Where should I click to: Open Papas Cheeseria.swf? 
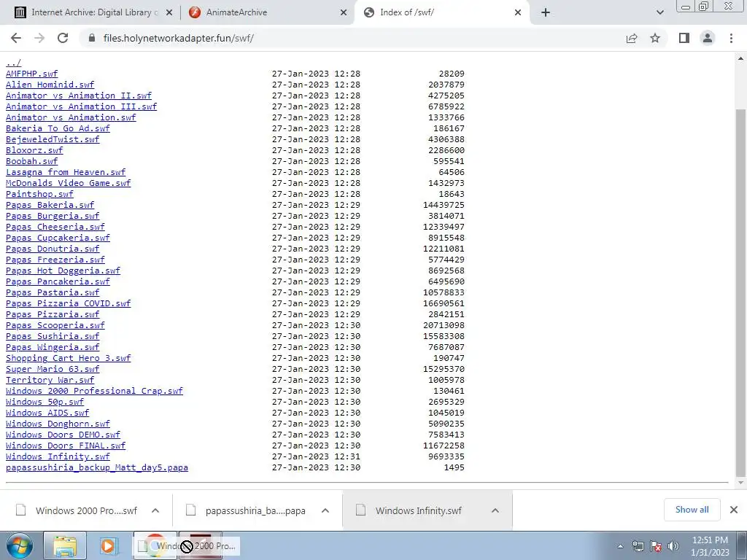tap(55, 227)
